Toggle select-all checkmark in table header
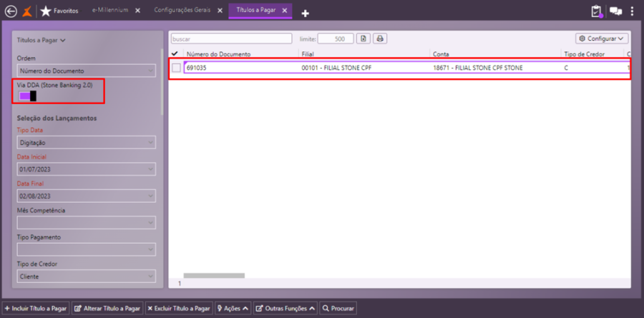 (x=175, y=54)
